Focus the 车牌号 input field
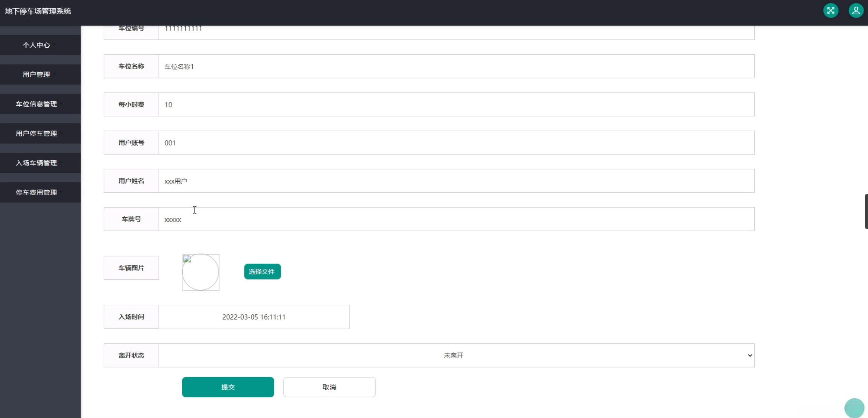Screen dimensions: 868x418 tap(456, 219)
